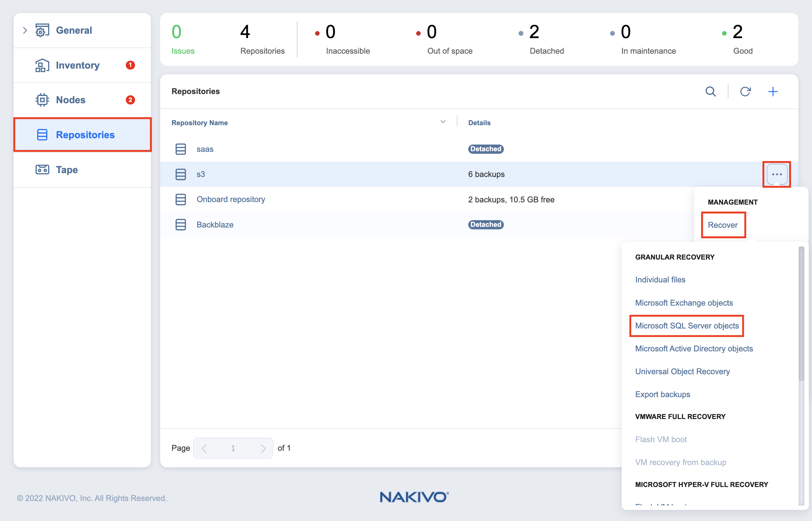Open the General tab label
The width and height of the screenshot is (812, 521).
click(x=74, y=30)
